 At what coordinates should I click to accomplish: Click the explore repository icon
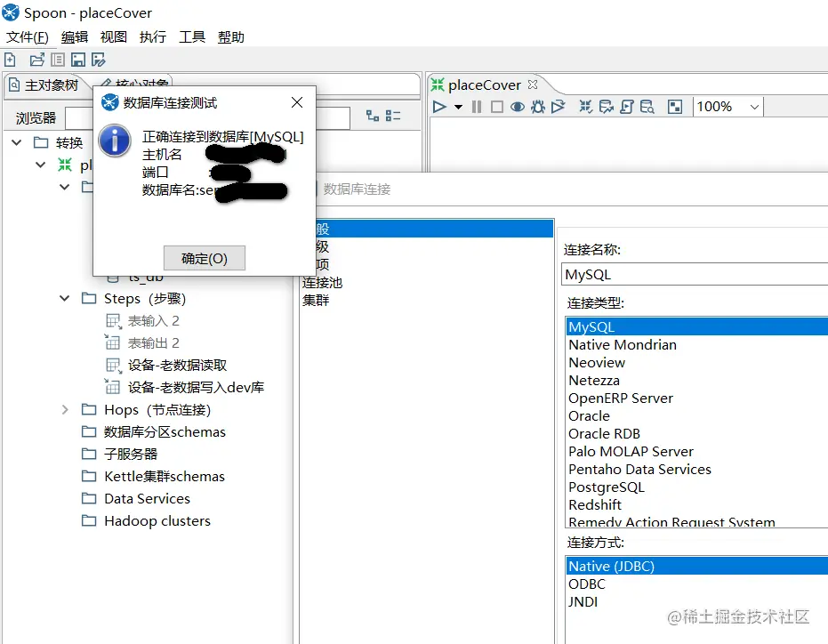[58, 60]
